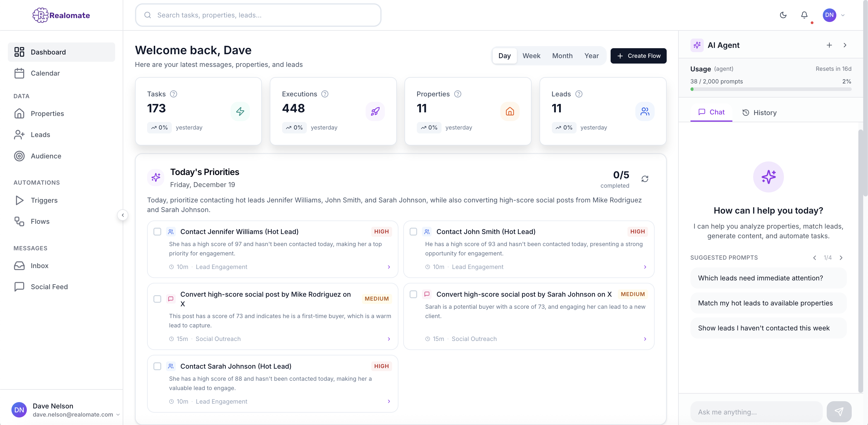Select prompt Match my hot leads to available properties
The height and width of the screenshot is (425, 868).
768,303
